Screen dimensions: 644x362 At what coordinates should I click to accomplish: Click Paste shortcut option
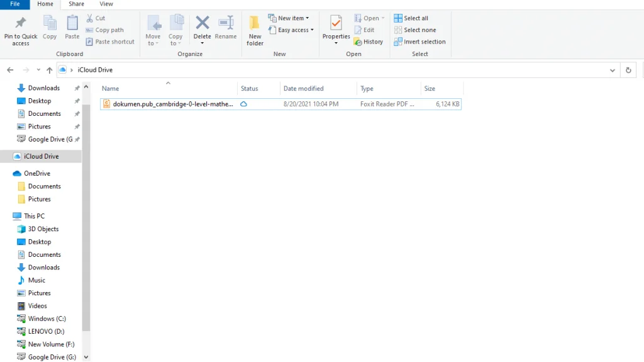(x=110, y=42)
